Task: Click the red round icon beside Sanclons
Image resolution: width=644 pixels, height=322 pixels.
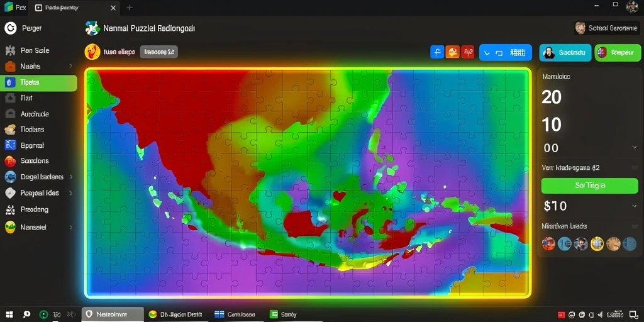Action: click(x=10, y=161)
